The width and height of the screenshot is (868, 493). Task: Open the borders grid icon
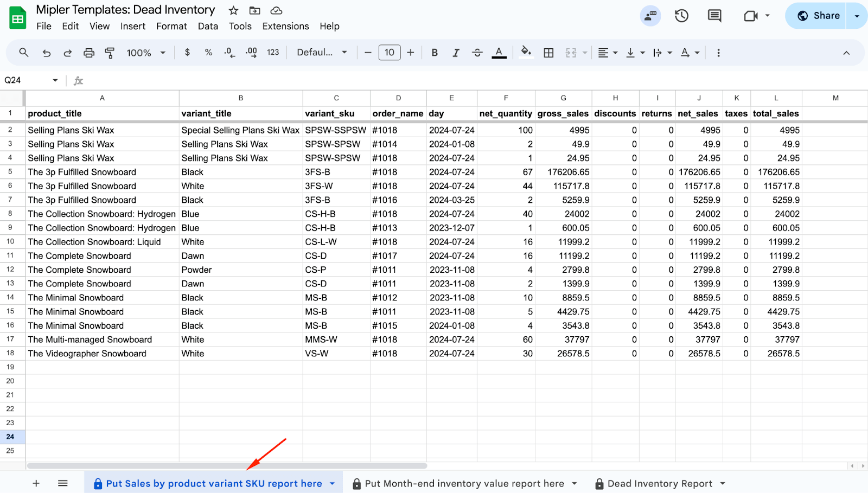click(x=548, y=53)
